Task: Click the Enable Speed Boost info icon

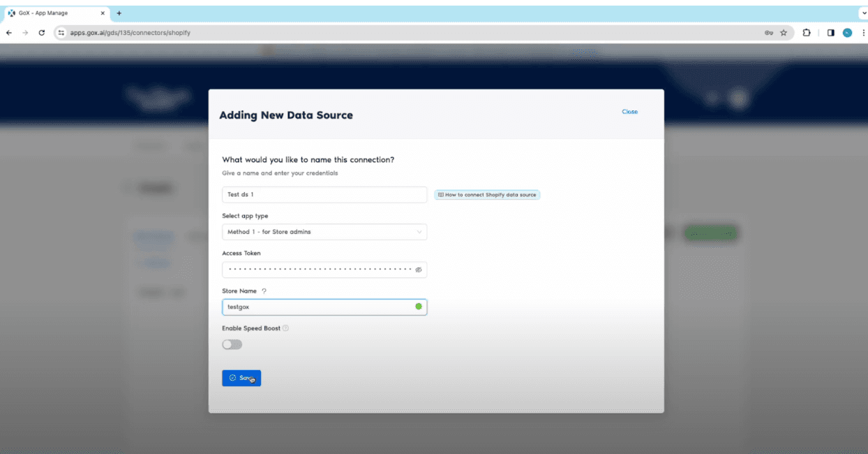Action: pyautogui.click(x=285, y=328)
